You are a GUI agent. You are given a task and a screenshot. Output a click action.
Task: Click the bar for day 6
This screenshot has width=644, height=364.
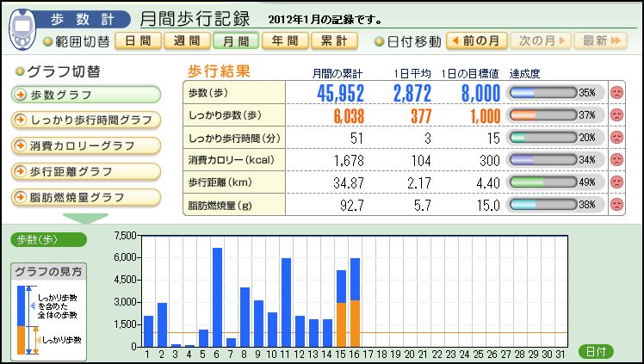pos(217,297)
